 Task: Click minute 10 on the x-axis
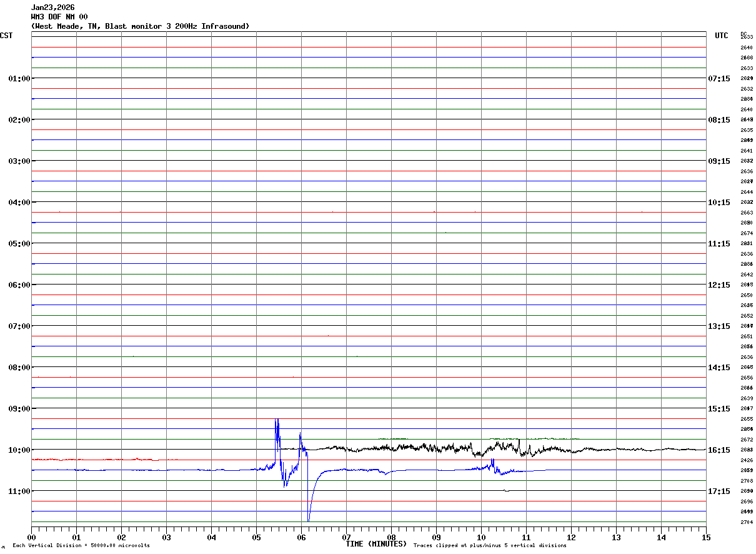point(482,537)
